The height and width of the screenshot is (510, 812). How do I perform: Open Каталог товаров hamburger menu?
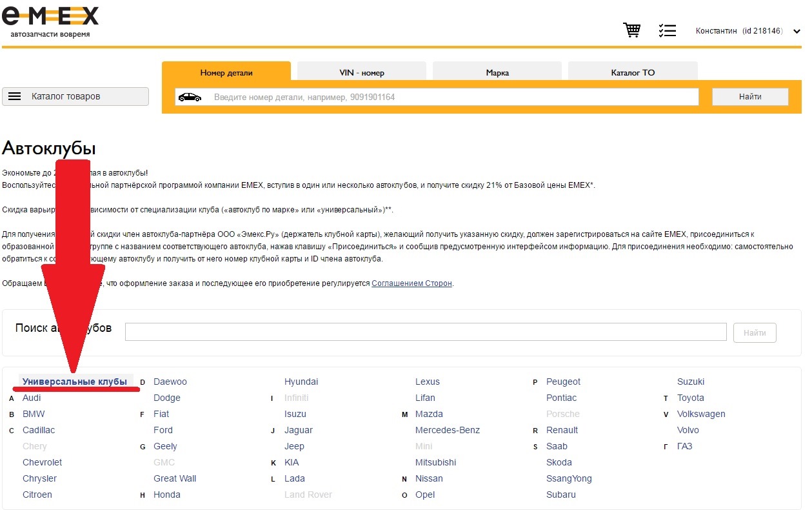[x=75, y=96]
